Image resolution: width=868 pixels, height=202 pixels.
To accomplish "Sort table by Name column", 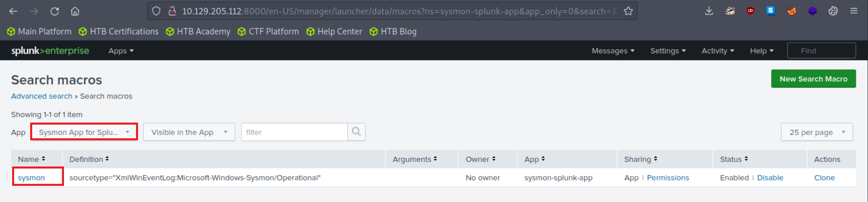I will click(x=31, y=159).
